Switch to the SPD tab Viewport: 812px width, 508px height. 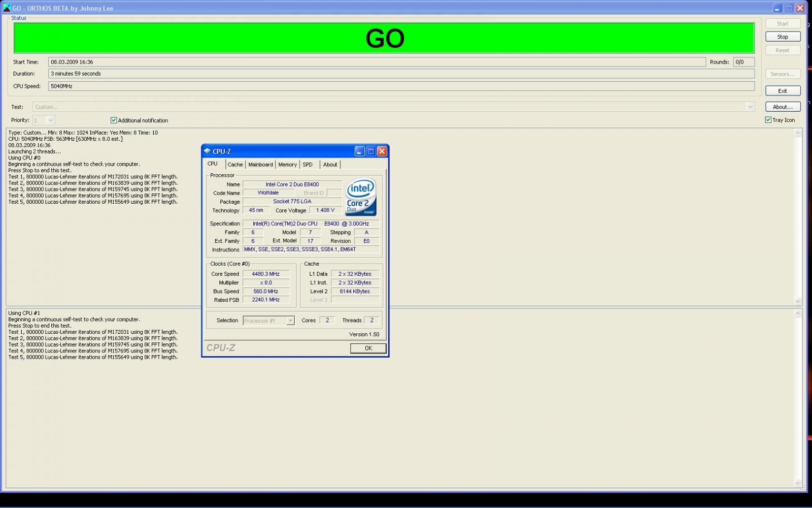pos(308,165)
